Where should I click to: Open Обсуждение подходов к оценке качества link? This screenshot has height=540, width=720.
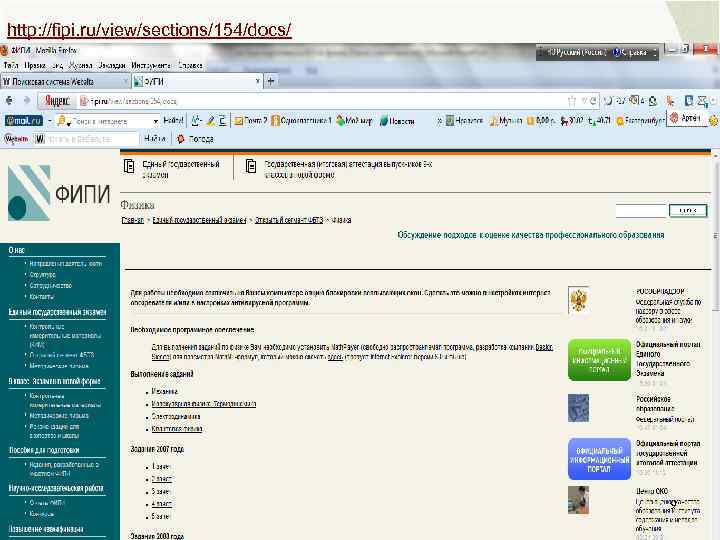pyautogui.click(x=531, y=235)
